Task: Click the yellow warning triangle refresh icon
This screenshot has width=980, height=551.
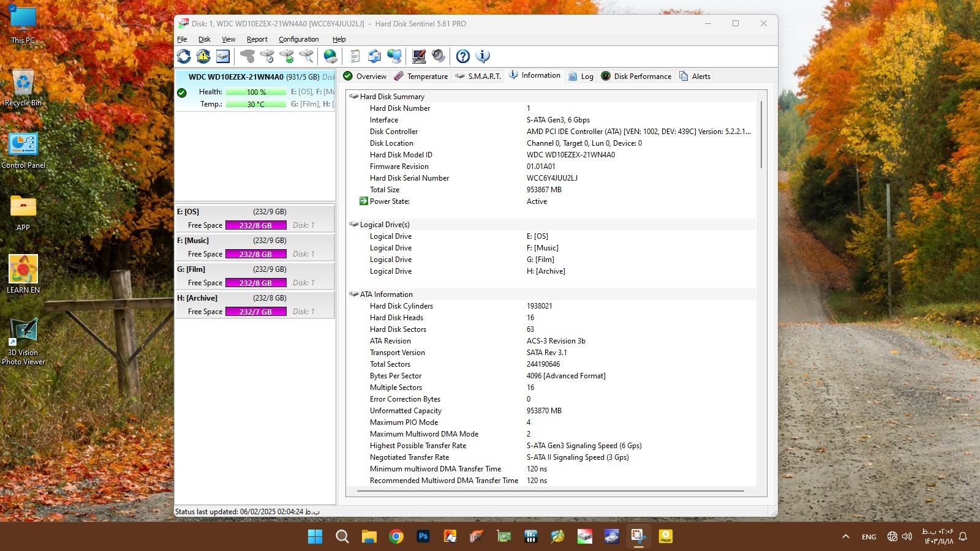Action: click(x=203, y=56)
